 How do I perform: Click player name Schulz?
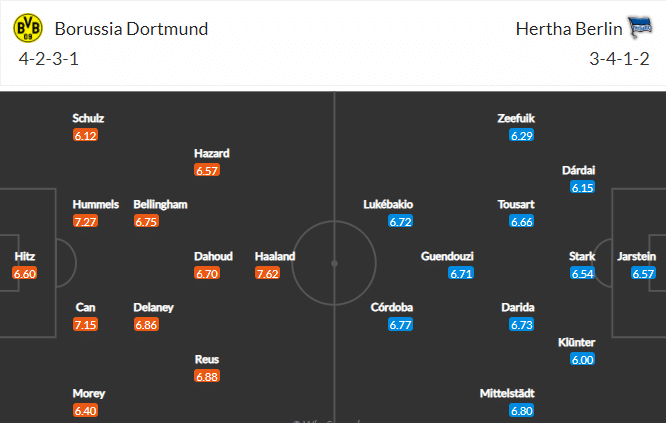(x=88, y=118)
